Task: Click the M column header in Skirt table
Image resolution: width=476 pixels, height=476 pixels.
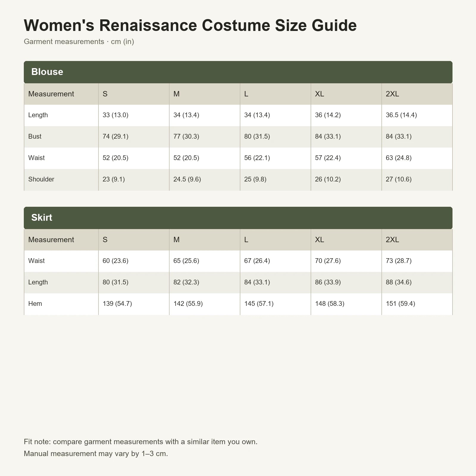Action: 176,240
